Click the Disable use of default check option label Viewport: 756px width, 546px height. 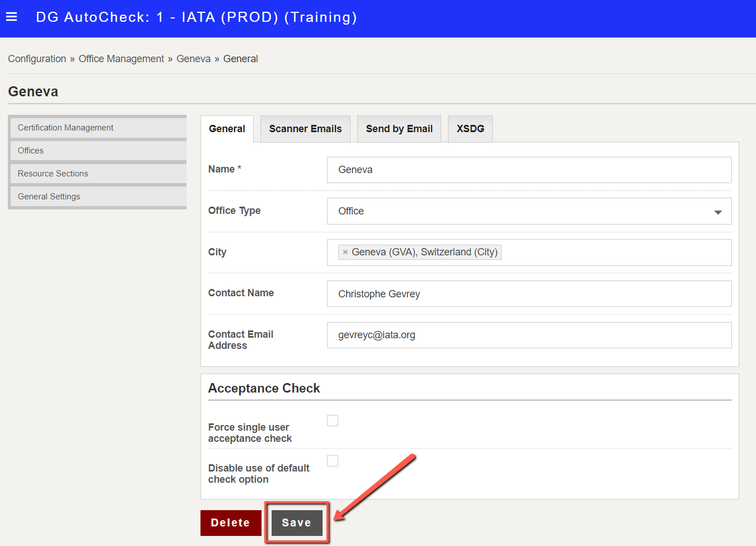click(x=259, y=474)
